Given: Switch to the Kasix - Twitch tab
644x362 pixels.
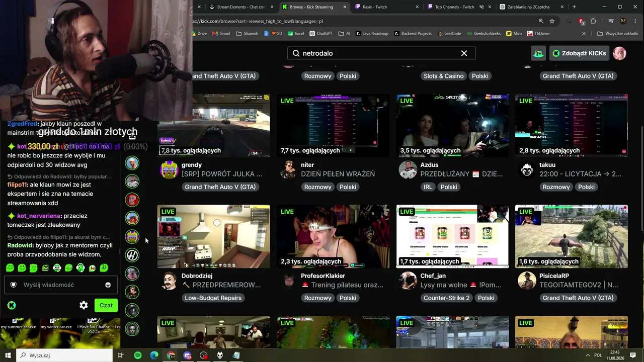Looking at the screenshot, I should coord(386,7).
